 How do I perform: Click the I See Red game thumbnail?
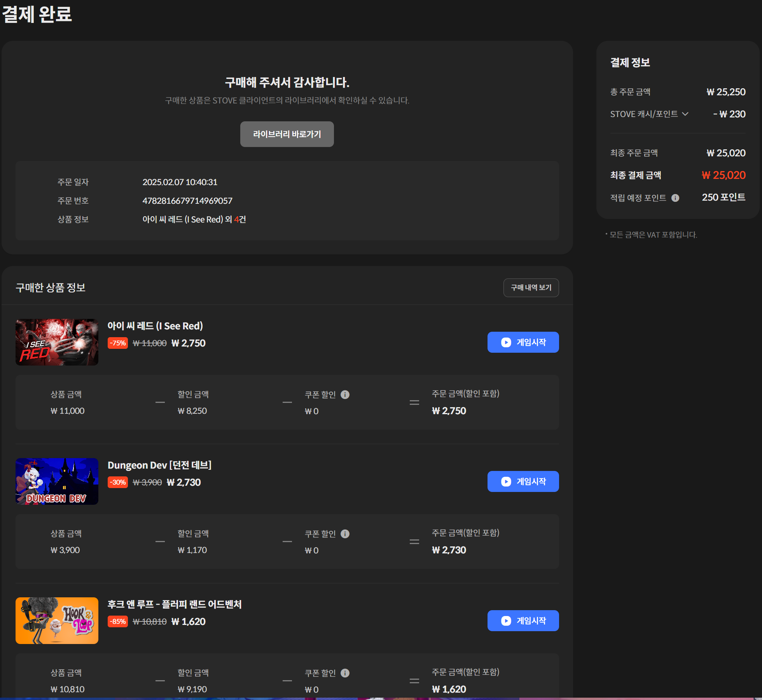(x=57, y=342)
